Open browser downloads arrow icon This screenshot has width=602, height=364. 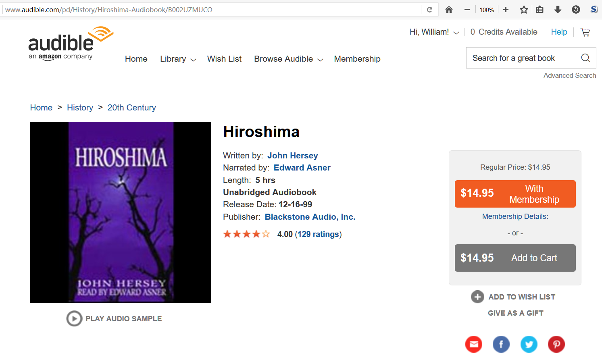pos(558,10)
